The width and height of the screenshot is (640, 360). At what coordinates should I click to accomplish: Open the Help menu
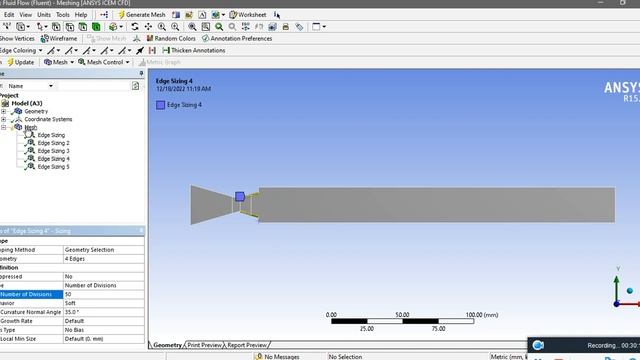click(81, 15)
